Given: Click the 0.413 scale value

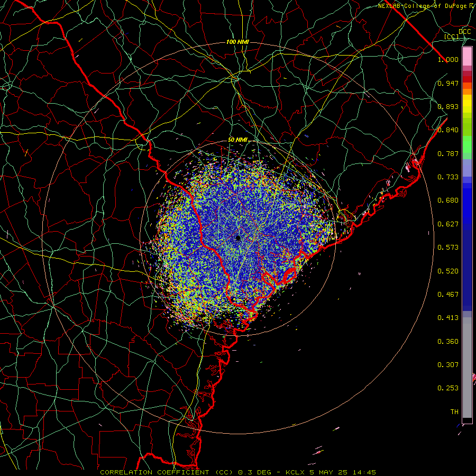Looking at the screenshot, I should click(x=448, y=317).
